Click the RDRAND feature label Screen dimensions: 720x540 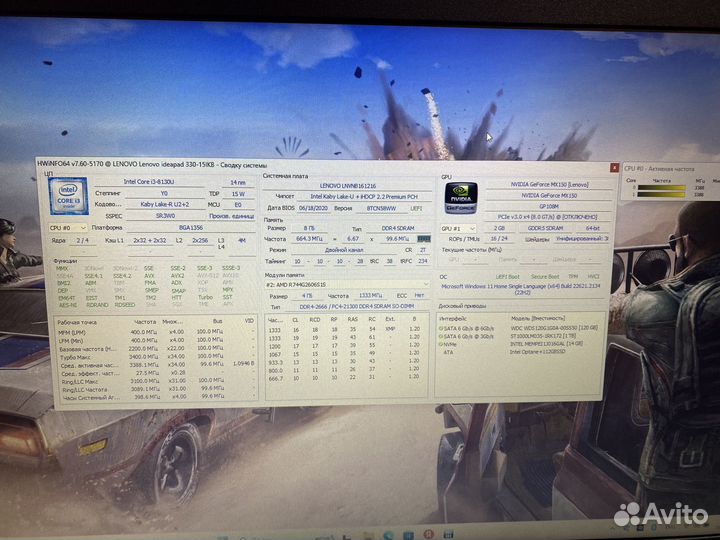point(97,305)
